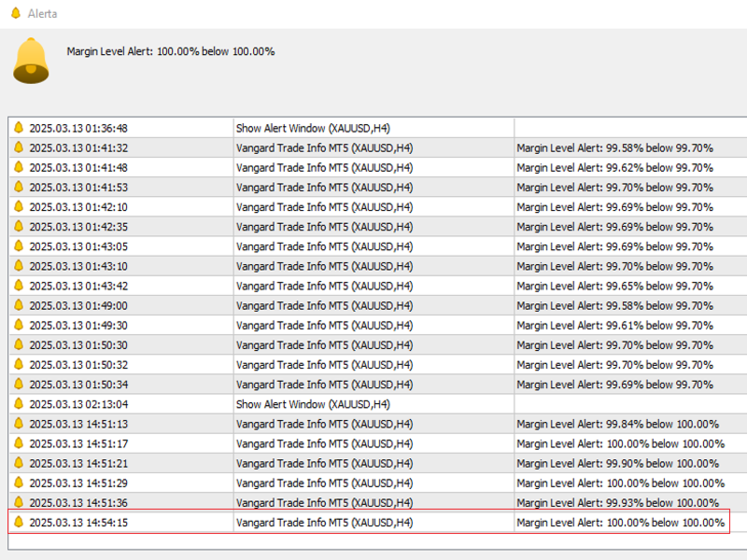Select timestamp 2025.03.13 14:54:15
This screenshot has height=560, width=747.
78,523
